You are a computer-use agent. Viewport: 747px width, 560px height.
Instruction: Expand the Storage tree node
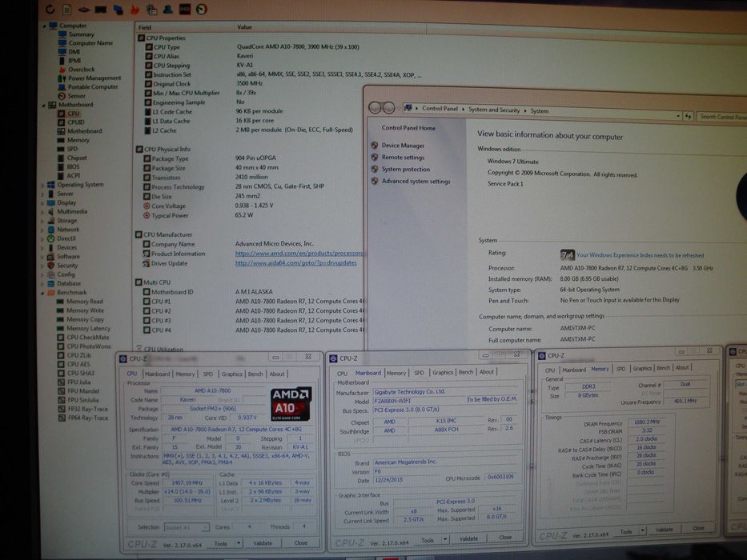(x=43, y=221)
